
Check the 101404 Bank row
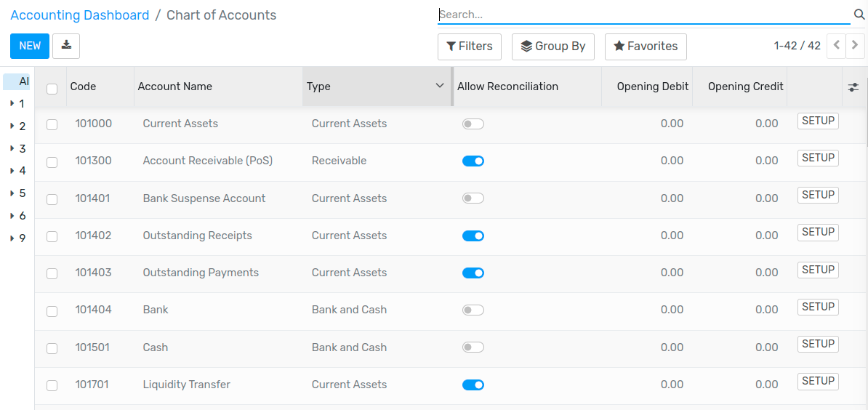point(52,311)
